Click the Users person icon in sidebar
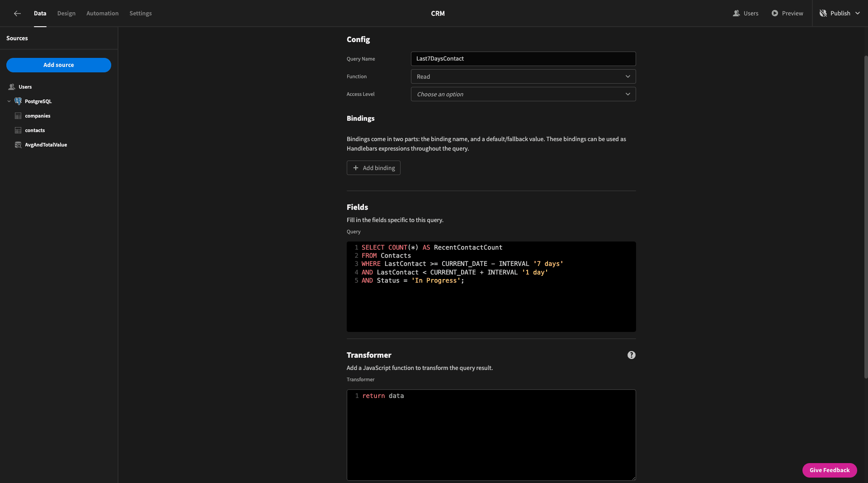This screenshot has height=483, width=868. [12, 87]
